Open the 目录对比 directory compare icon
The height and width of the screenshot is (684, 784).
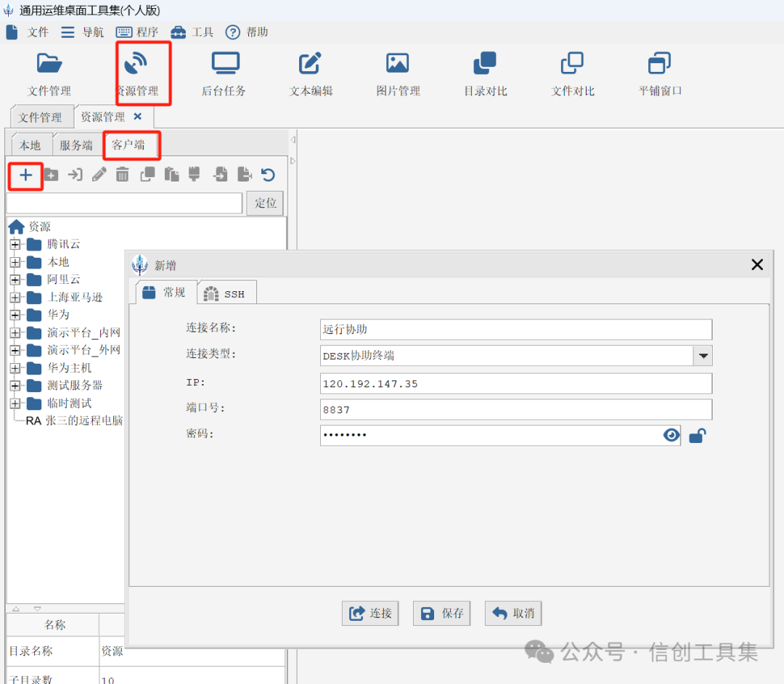coord(484,63)
